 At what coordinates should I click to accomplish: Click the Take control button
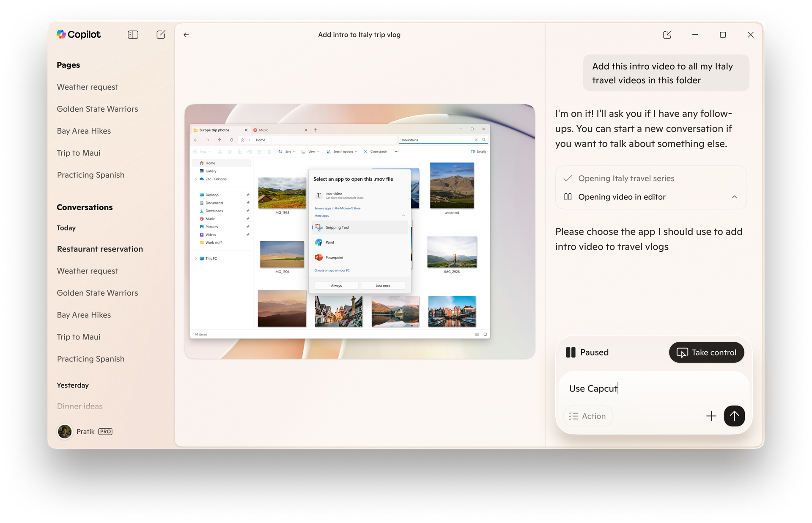(706, 352)
